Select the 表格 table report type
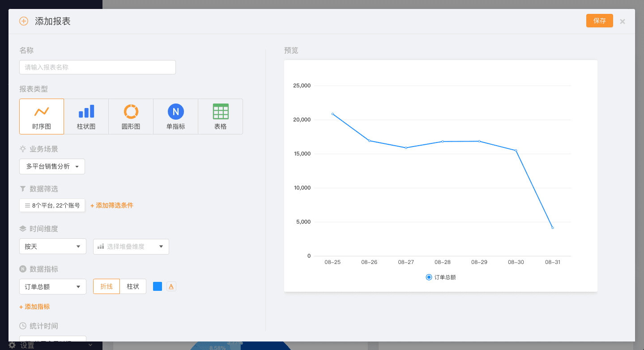This screenshot has height=350, width=644. (221, 112)
